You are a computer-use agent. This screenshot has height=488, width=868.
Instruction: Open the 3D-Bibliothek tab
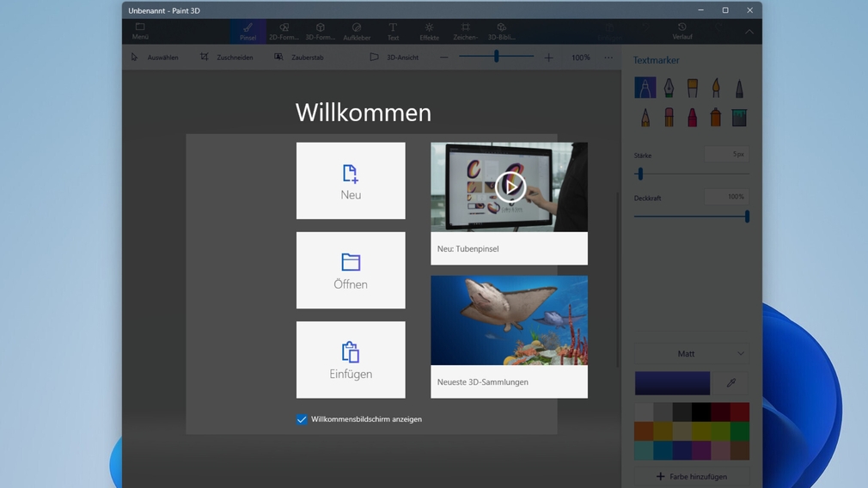tap(502, 32)
